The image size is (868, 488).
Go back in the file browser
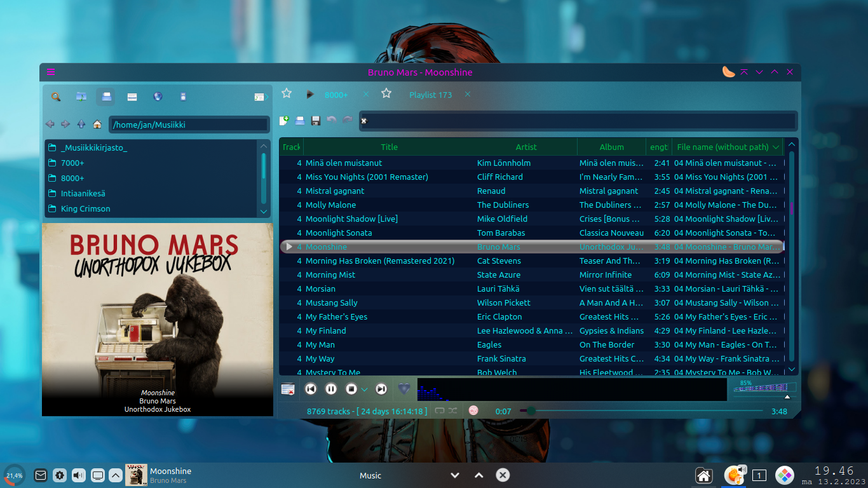pyautogui.click(x=50, y=124)
